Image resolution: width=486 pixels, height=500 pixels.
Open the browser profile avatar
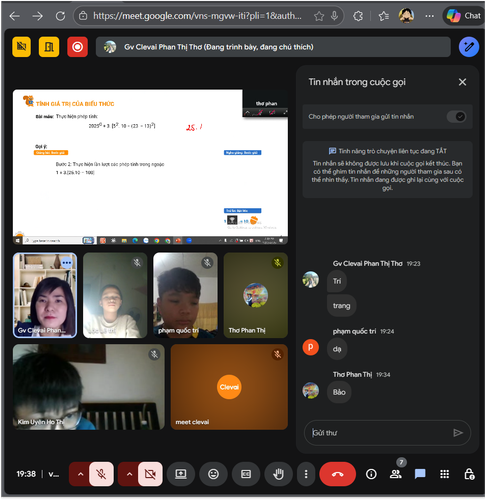tap(406, 16)
